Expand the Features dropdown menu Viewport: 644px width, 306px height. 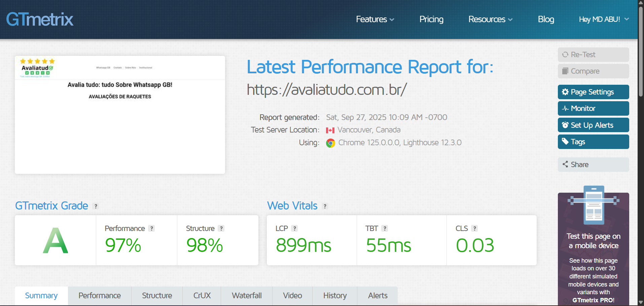[374, 19]
